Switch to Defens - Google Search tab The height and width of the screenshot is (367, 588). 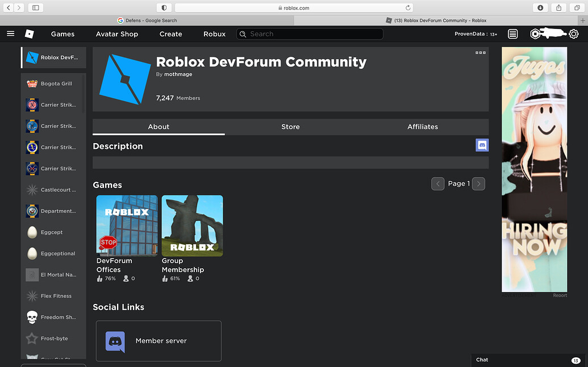point(147,20)
